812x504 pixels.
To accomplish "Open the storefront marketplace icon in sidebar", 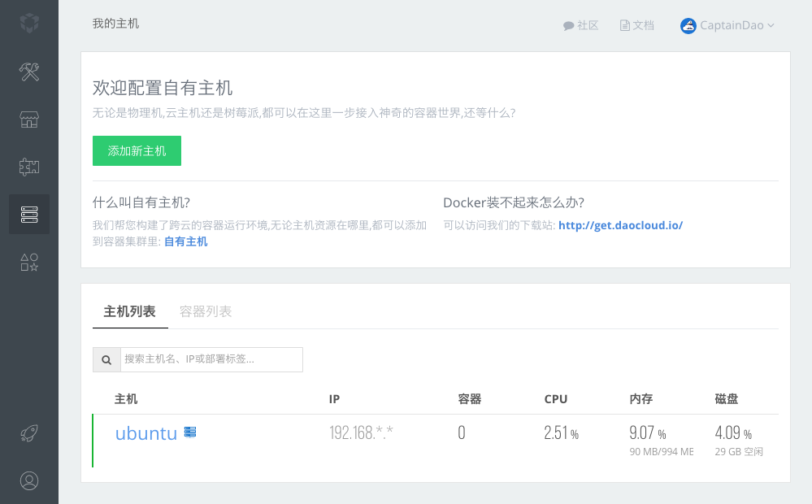I will click(29, 119).
